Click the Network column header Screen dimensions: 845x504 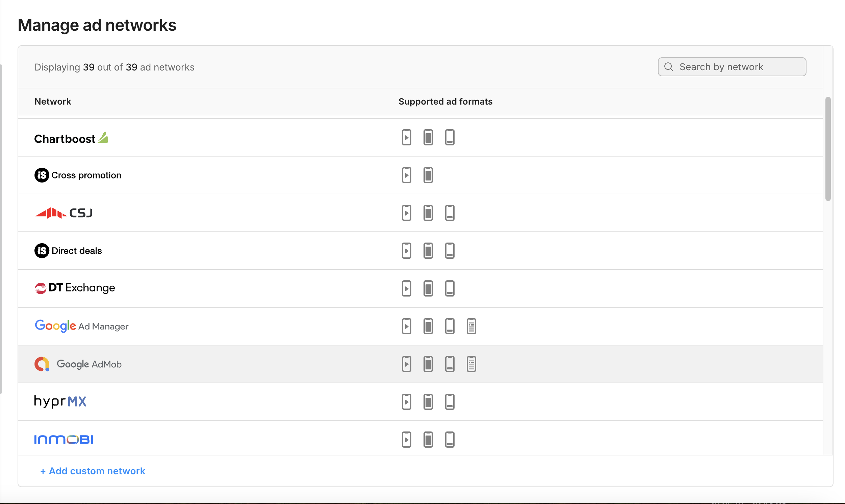[53, 102]
